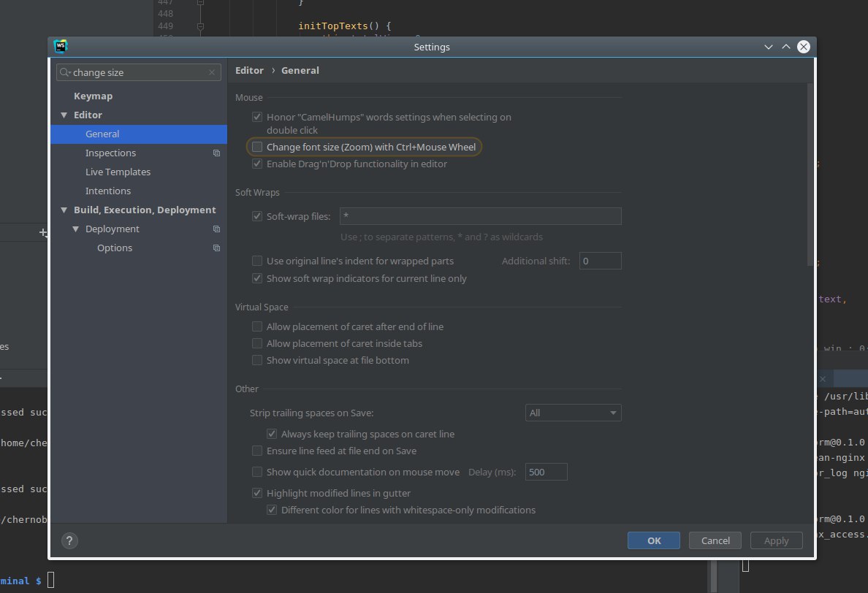Toggle Highlight modified lines in gutter
This screenshot has height=593, width=868.
pos(257,493)
